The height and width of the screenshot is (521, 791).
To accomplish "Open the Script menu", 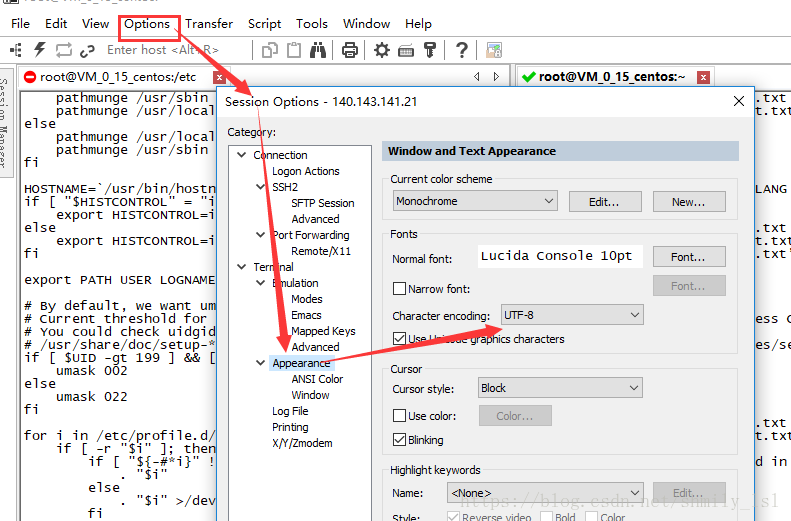I will click(x=264, y=24).
